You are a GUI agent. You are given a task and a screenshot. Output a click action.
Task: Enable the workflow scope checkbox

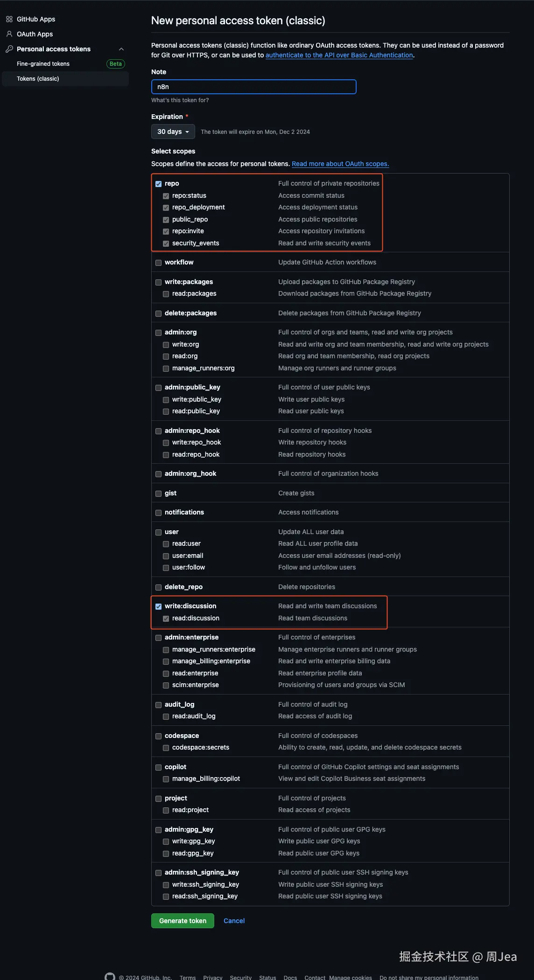point(159,263)
